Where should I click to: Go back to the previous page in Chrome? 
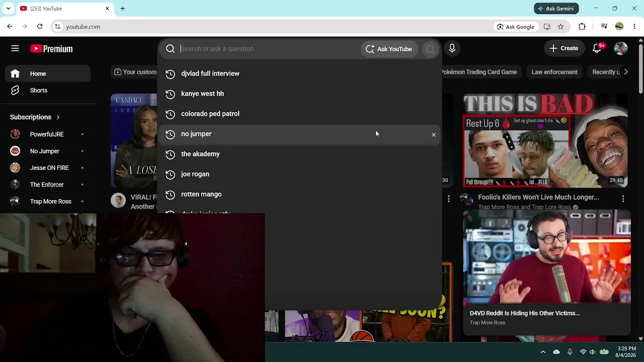pyautogui.click(x=10, y=27)
